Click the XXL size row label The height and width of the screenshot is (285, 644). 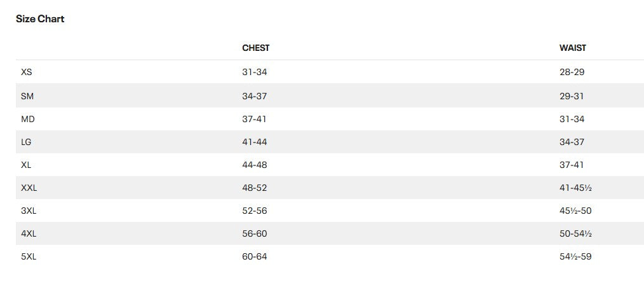pos(29,188)
